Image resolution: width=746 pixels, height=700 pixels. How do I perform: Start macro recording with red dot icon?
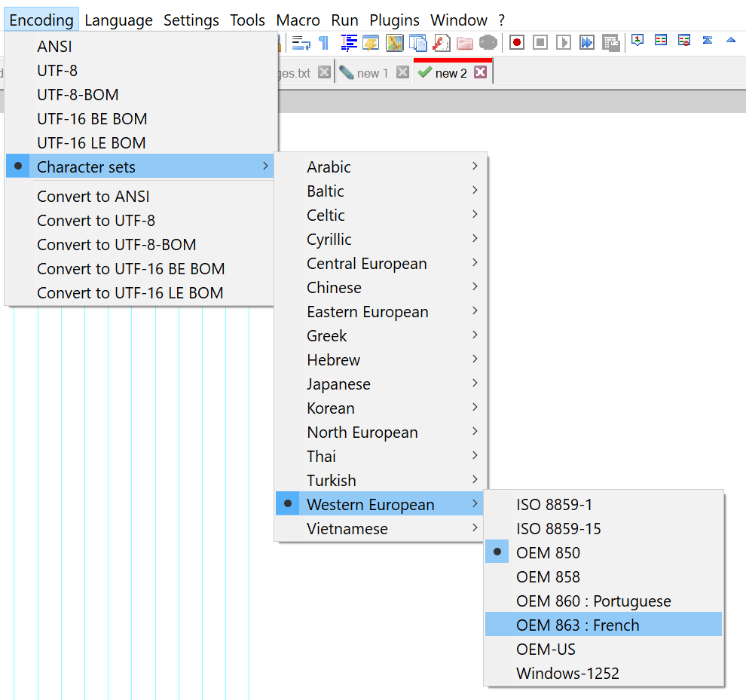(x=517, y=43)
